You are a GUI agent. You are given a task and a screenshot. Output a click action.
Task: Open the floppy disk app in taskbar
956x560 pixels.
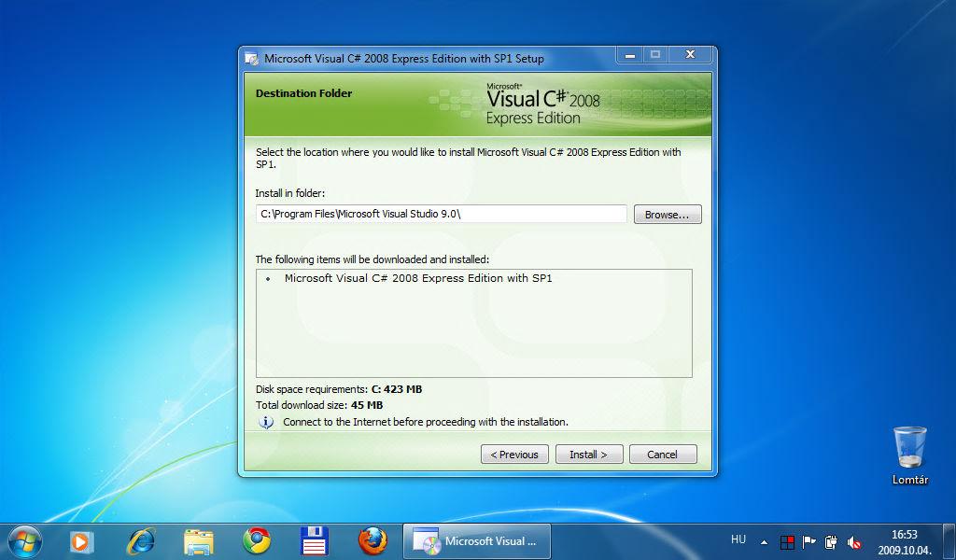point(315,541)
